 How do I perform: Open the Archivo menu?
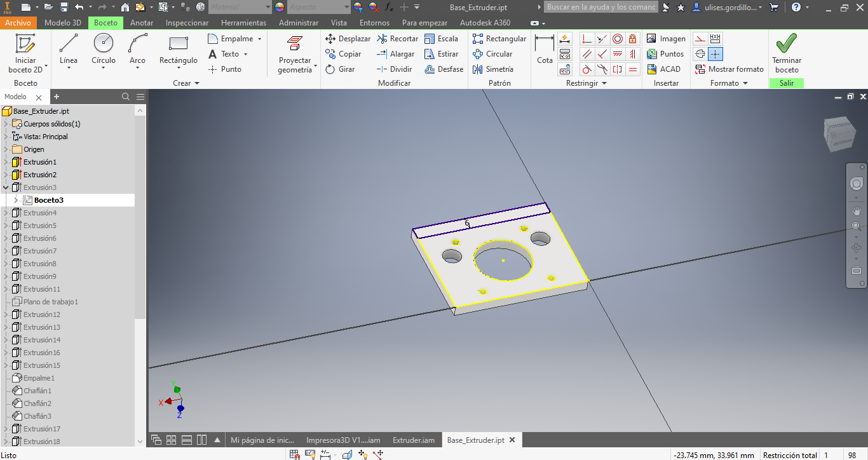click(x=18, y=22)
